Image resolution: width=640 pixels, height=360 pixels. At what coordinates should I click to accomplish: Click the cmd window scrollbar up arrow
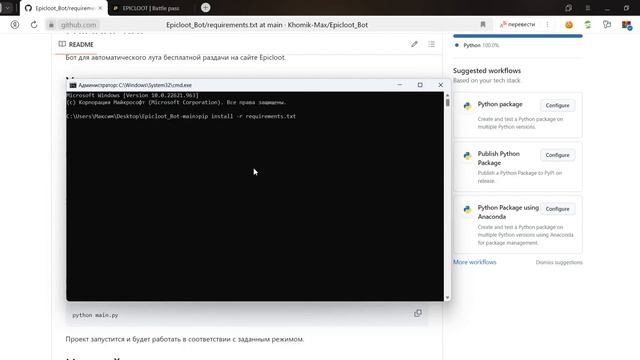(x=447, y=95)
